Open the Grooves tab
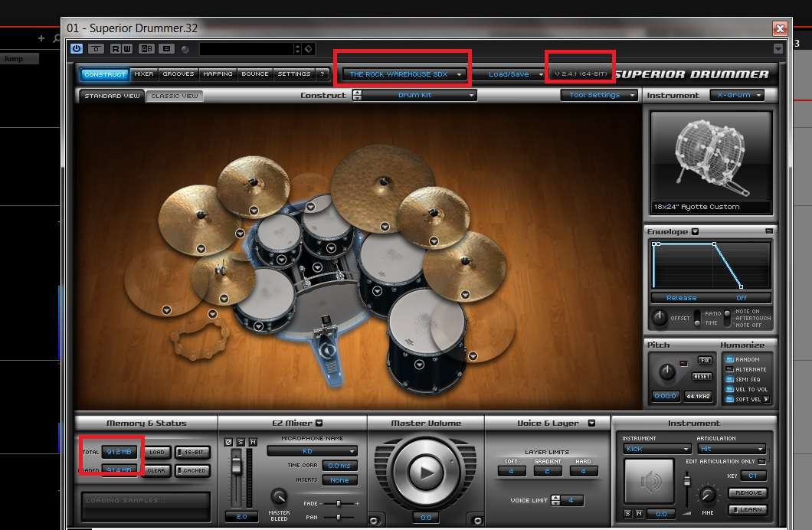Screen dimensions: 812x530 coord(178,74)
